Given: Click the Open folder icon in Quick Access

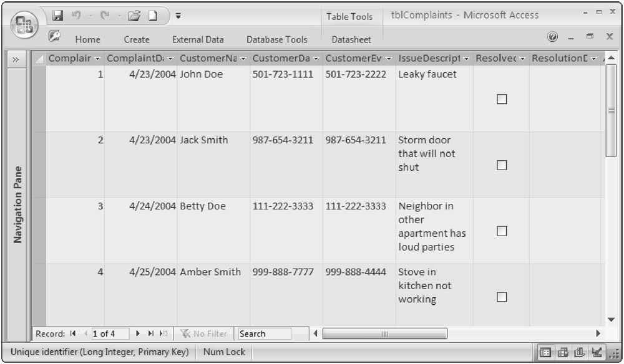Looking at the screenshot, I should coord(132,15).
